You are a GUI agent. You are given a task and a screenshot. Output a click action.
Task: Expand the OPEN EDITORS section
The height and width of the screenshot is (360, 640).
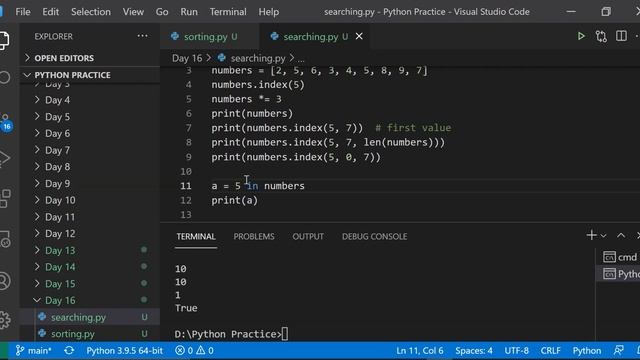coord(90,58)
